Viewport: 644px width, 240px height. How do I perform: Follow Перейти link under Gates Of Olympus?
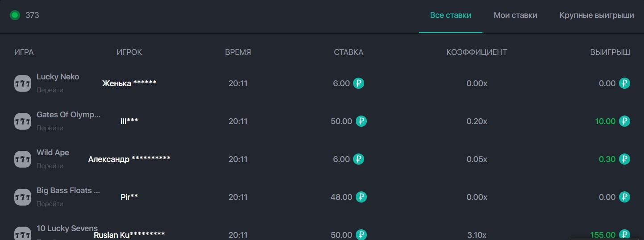tap(50, 128)
